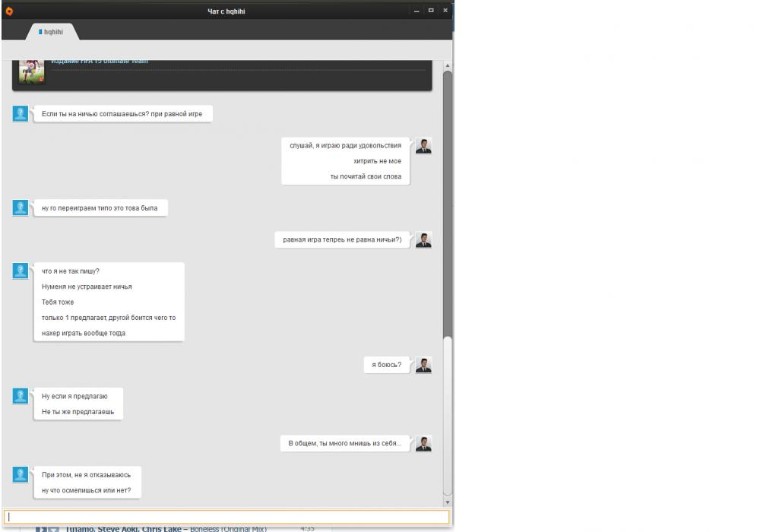Click scrollbar up arrow in chat
This screenshot has height=532, width=760.
(x=448, y=65)
